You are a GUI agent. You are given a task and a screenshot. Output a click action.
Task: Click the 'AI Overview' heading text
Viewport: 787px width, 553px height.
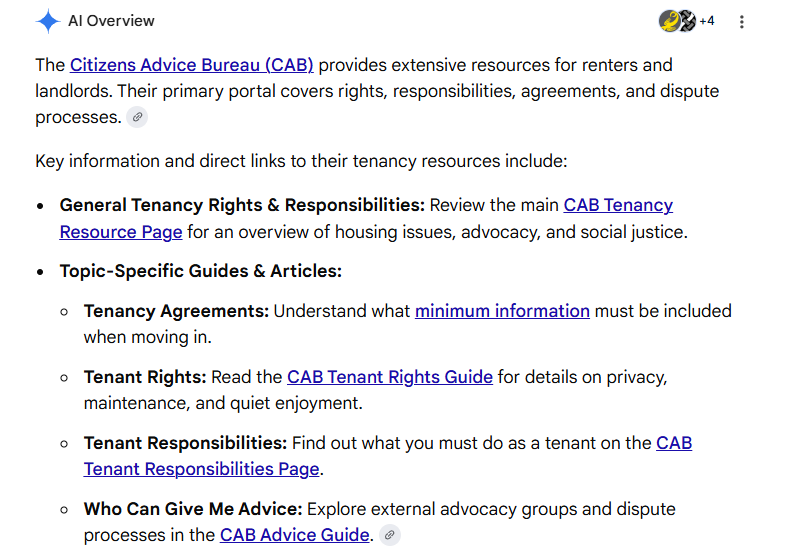click(111, 21)
